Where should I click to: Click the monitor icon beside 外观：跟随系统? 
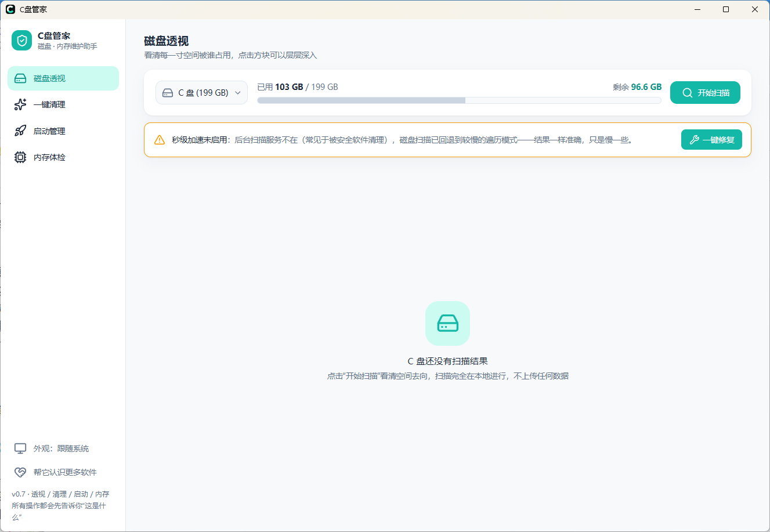(x=20, y=448)
